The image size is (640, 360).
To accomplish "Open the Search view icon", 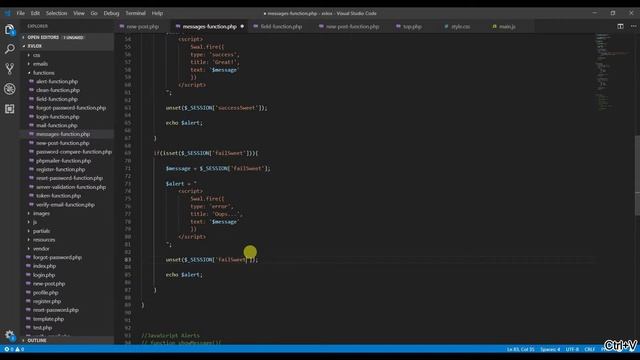I will pyautogui.click(x=9, y=49).
